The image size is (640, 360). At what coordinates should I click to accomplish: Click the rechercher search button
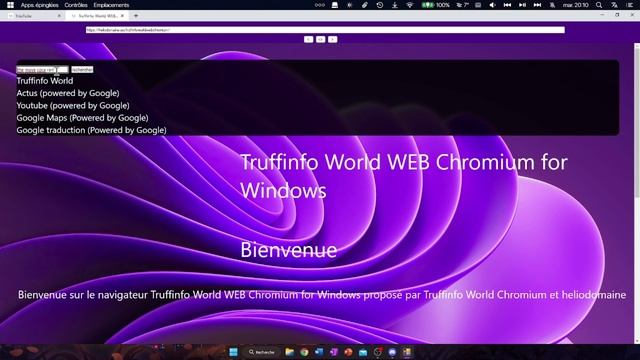click(x=82, y=69)
